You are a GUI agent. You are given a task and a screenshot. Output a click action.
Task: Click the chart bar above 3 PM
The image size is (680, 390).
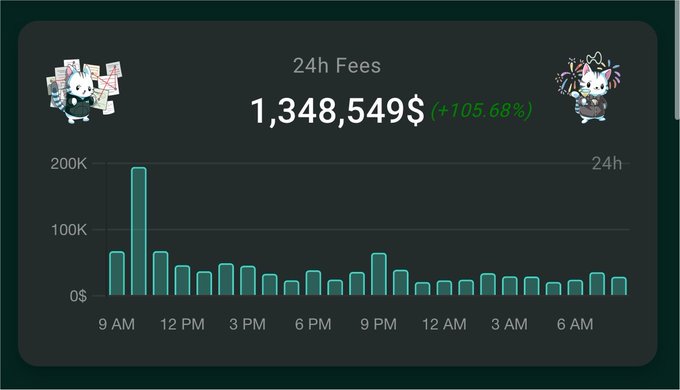tap(248, 281)
